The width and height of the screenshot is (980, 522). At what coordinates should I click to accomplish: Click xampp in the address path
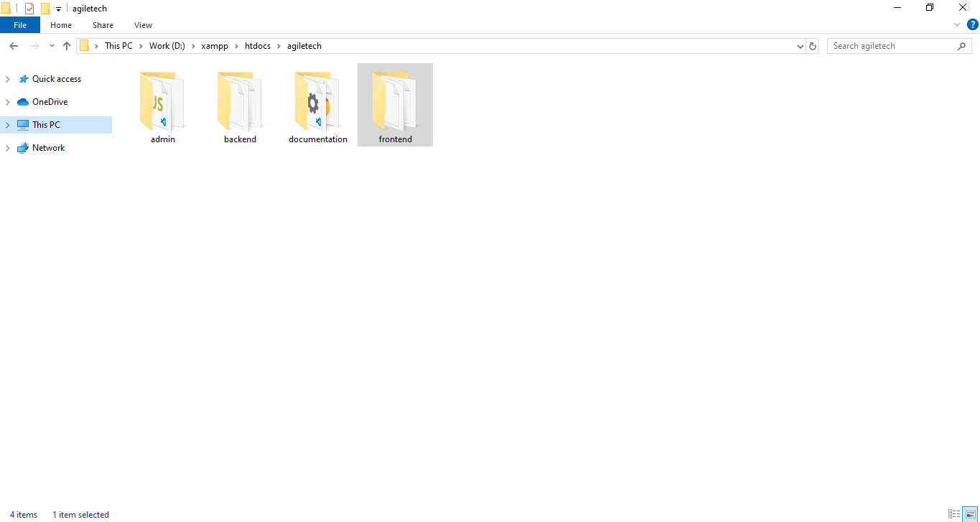coord(215,46)
